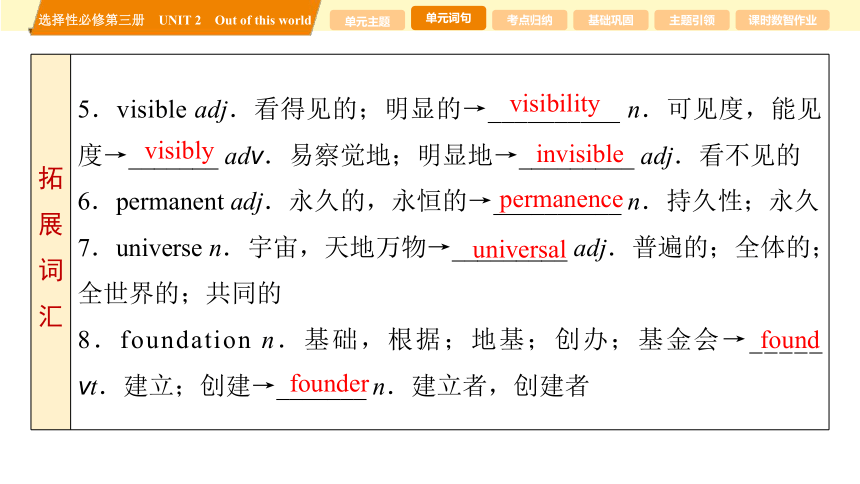This screenshot has height=484, width=860.
Task: Click the word 'foundation' in item 8
Action: 186,340
